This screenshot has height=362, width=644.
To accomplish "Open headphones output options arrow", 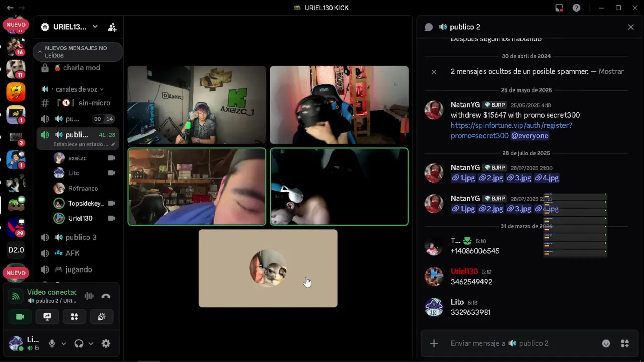I will click(91, 344).
